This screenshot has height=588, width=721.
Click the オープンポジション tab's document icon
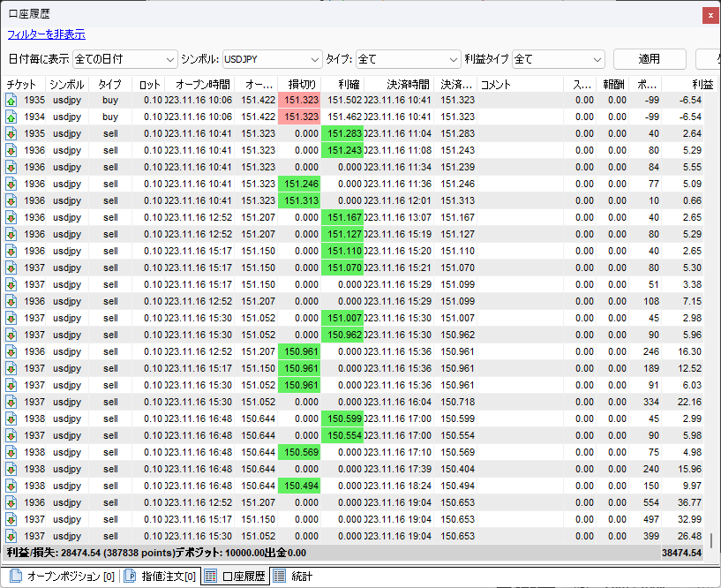click(14, 577)
